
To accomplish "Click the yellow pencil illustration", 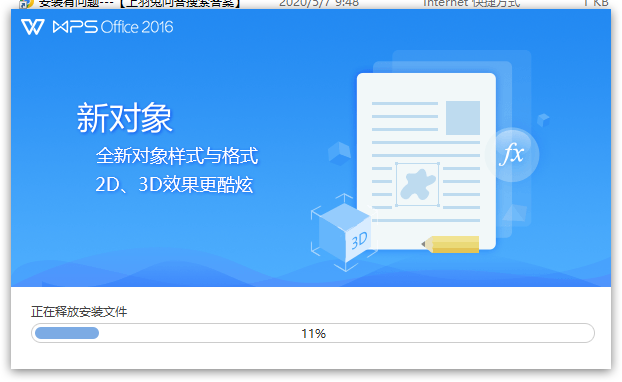I will click(450, 244).
